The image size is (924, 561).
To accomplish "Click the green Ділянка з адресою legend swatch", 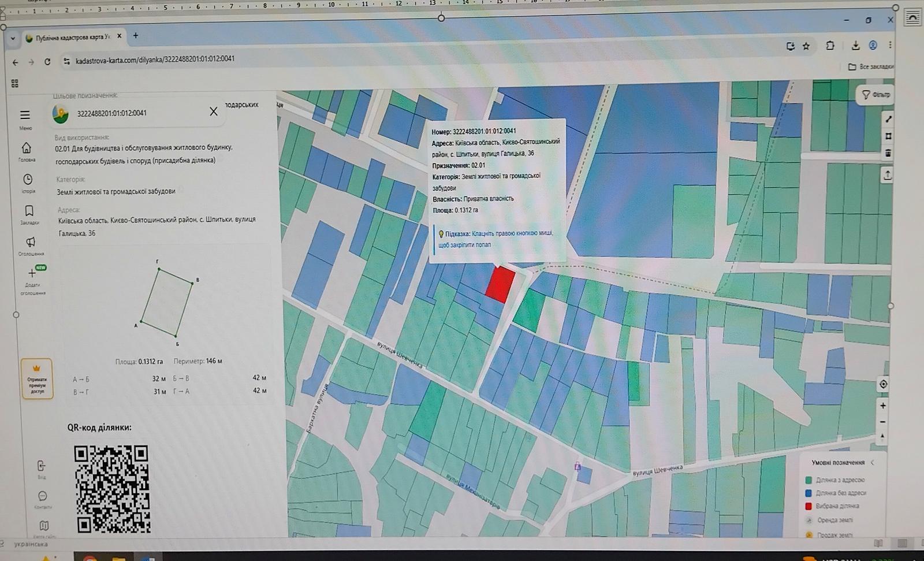I will click(x=808, y=480).
